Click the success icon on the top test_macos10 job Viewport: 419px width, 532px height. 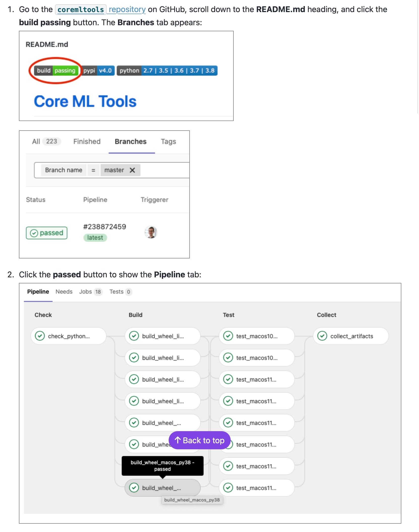click(228, 336)
